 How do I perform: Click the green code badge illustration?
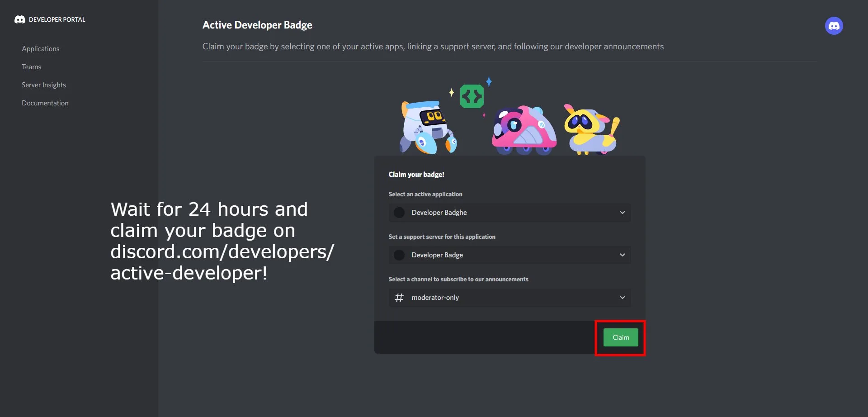[x=472, y=96]
